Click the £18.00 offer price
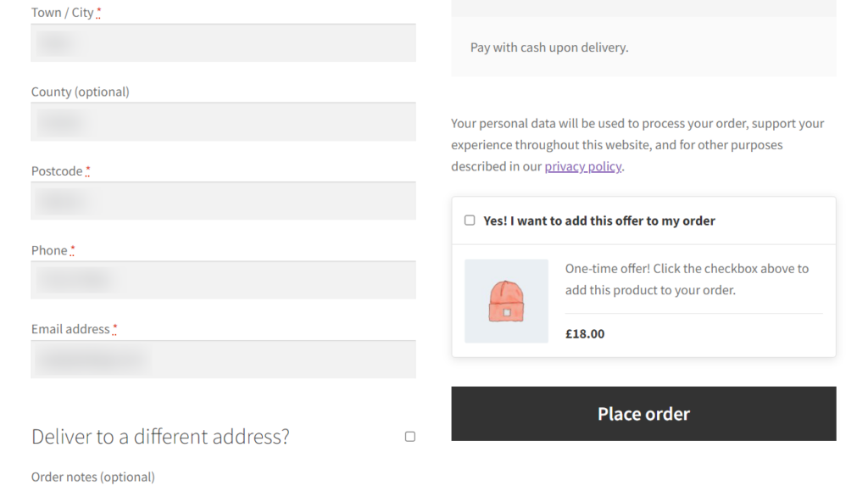Image resolution: width=868 pixels, height=486 pixels. 585,333
